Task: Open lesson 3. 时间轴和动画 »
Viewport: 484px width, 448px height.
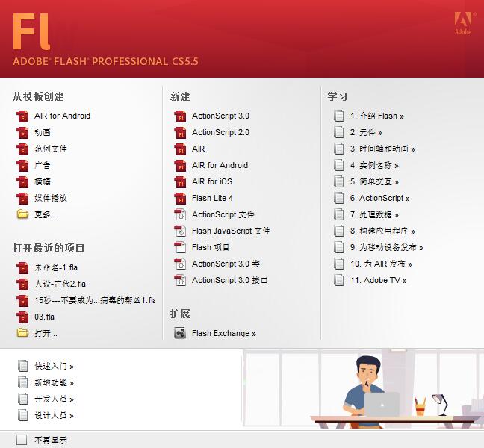Action: pos(382,149)
